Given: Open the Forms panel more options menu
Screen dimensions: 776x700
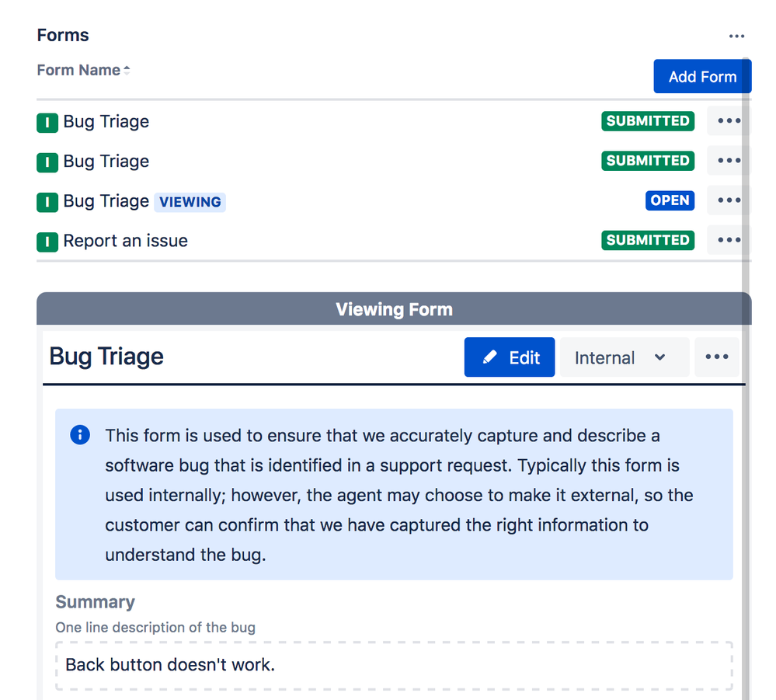Looking at the screenshot, I should pyautogui.click(x=736, y=37).
